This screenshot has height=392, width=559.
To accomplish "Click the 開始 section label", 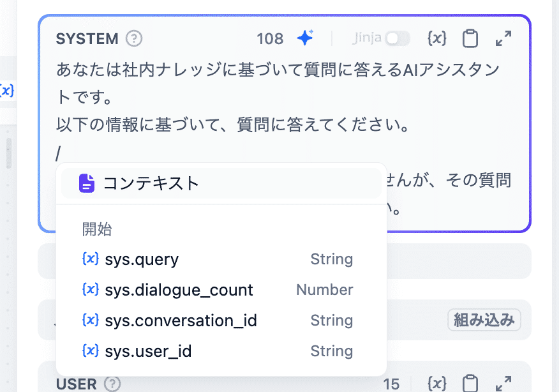I will coord(97,229).
